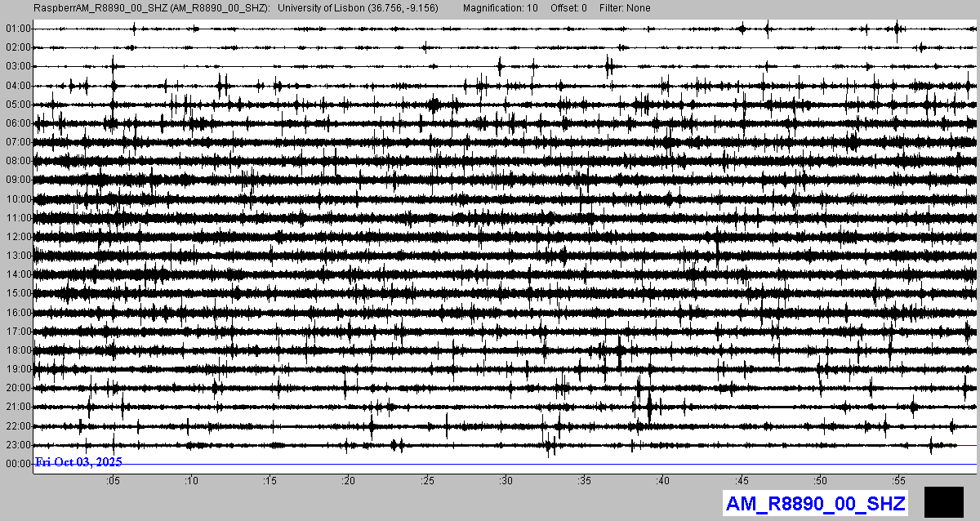This screenshot has height=521, width=980.
Task: Click the :55 minute axis tick label
Action: tap(898, 481)
